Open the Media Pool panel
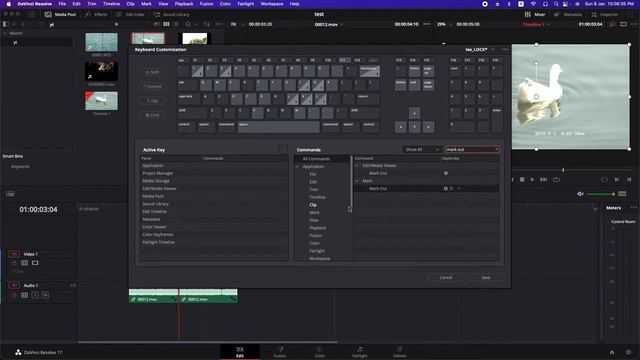The height and width of the screenshot is (360, 640). click(x=60, y=14)
